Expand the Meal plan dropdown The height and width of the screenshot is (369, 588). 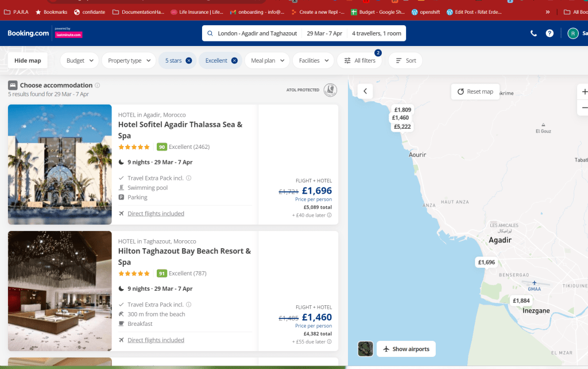267,60
